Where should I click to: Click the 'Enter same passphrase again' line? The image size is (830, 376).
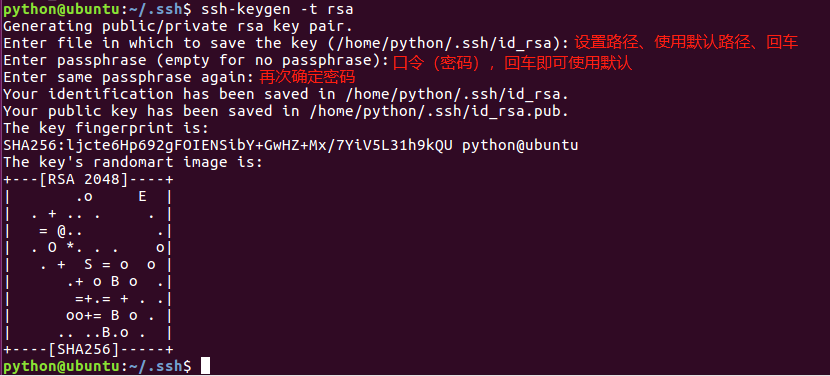pyautogui.click(x=129, y=77)
